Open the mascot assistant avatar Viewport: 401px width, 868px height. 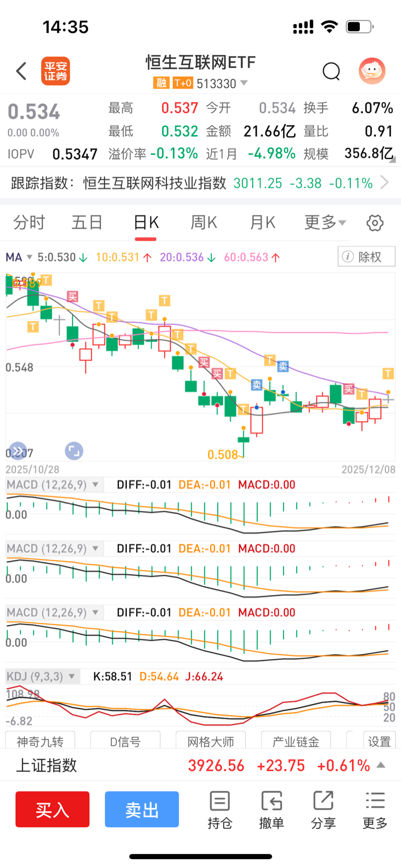point(372,71)
